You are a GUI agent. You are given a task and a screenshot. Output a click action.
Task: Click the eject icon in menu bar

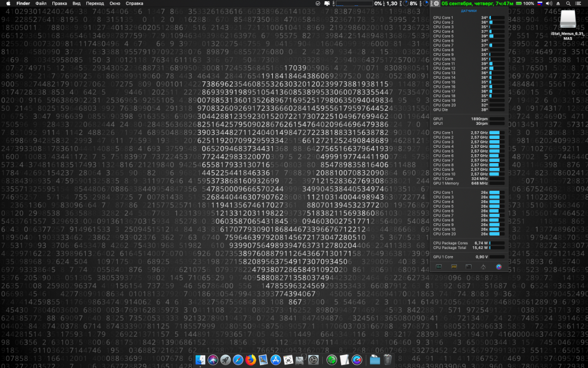pyautogui.click(x=559, y=4)
